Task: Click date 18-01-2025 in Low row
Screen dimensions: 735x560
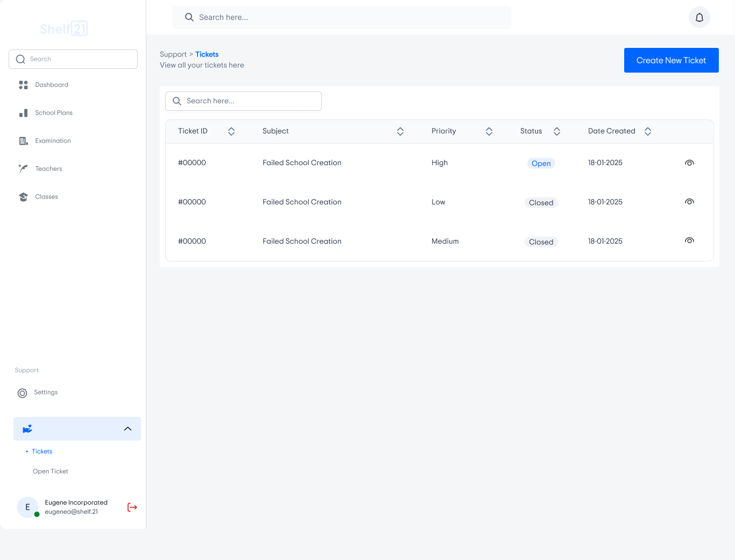Action: pos(605,202)
